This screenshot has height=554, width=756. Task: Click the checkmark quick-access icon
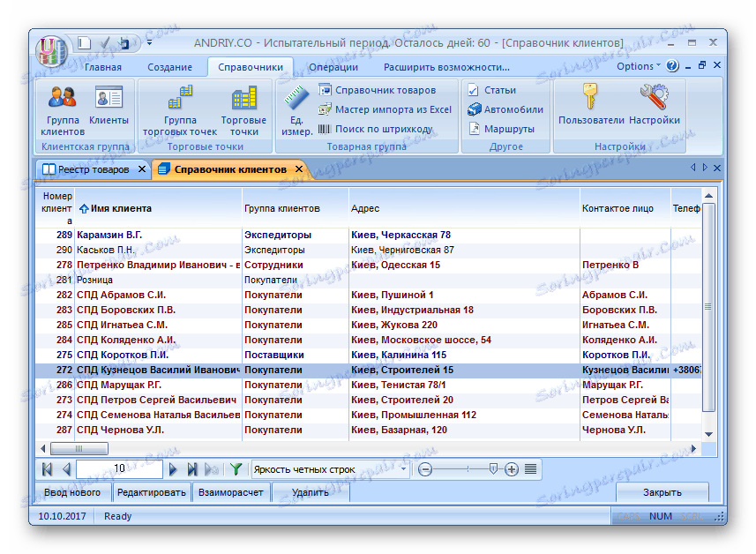[x=105, y=43]
